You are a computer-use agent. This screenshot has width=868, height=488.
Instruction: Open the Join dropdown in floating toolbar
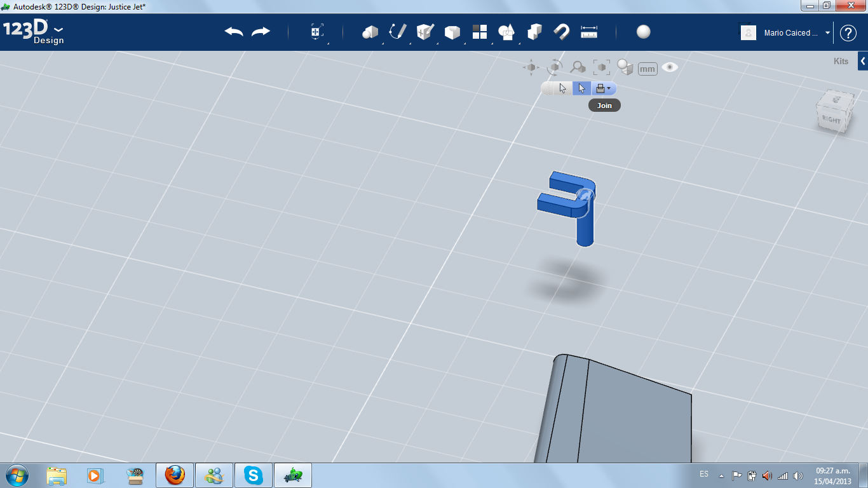[x=604, y=88]
